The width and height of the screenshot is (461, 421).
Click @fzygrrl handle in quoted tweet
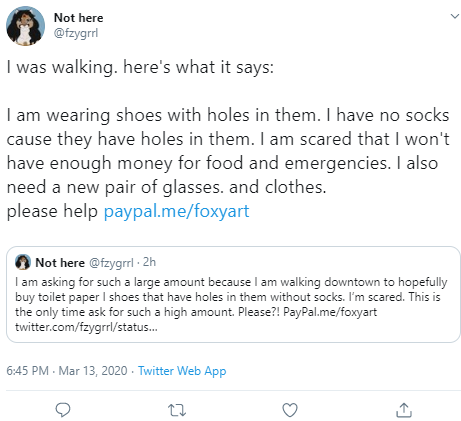(x=111, y=263)
